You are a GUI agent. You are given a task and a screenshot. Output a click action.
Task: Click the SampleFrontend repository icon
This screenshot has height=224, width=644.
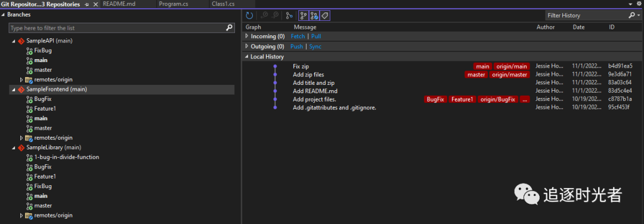21,90
